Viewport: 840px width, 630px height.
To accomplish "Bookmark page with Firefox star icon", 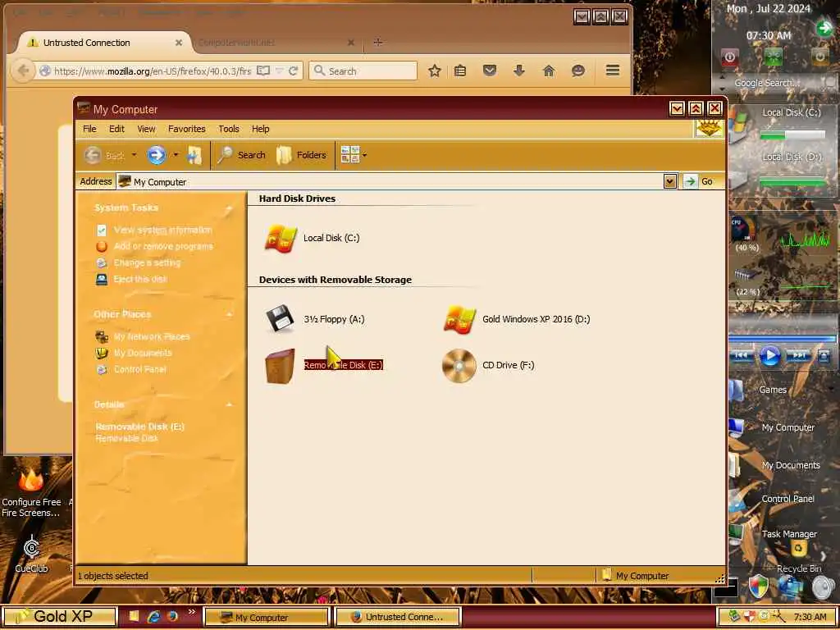I will 435,71.
